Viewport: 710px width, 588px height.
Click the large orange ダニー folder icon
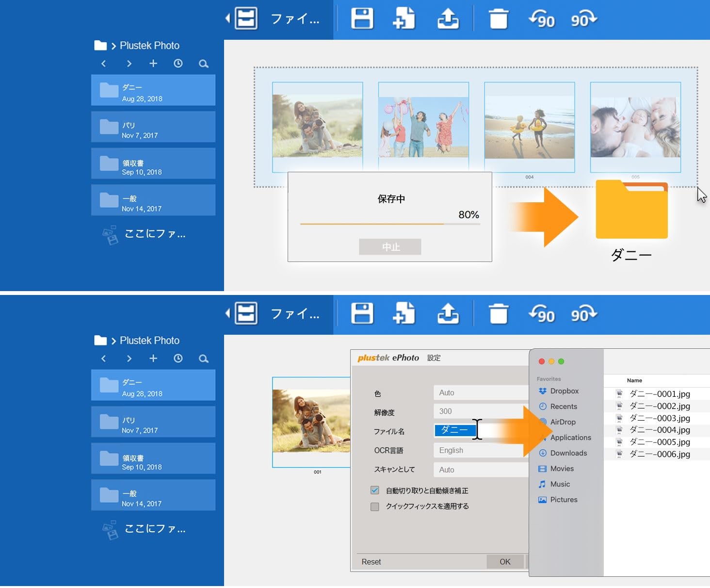pos(631,210)
